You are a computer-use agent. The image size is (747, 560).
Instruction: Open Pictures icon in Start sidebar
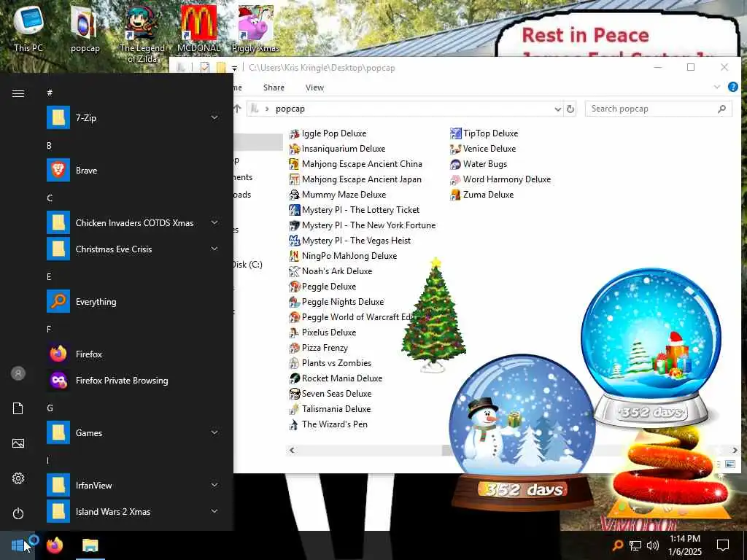[x=18, y=443]
